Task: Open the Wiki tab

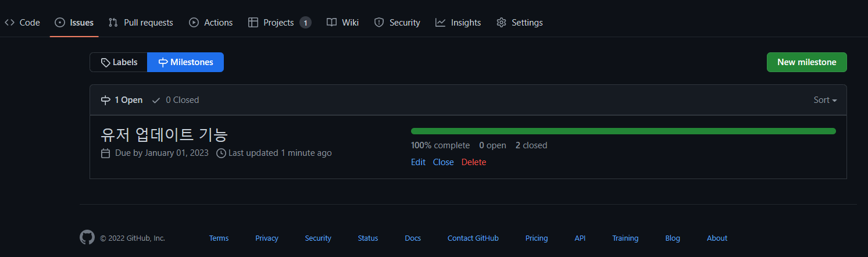Action: (342, 23)
